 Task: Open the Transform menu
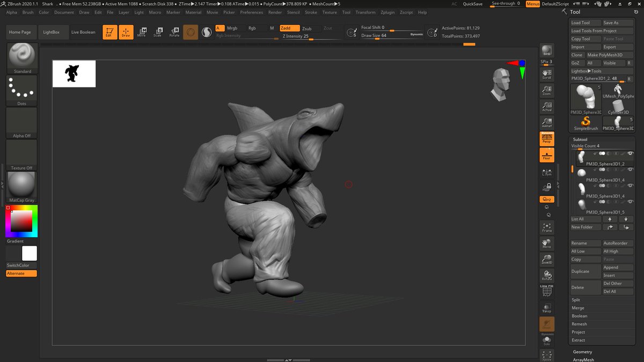[365, 12]
